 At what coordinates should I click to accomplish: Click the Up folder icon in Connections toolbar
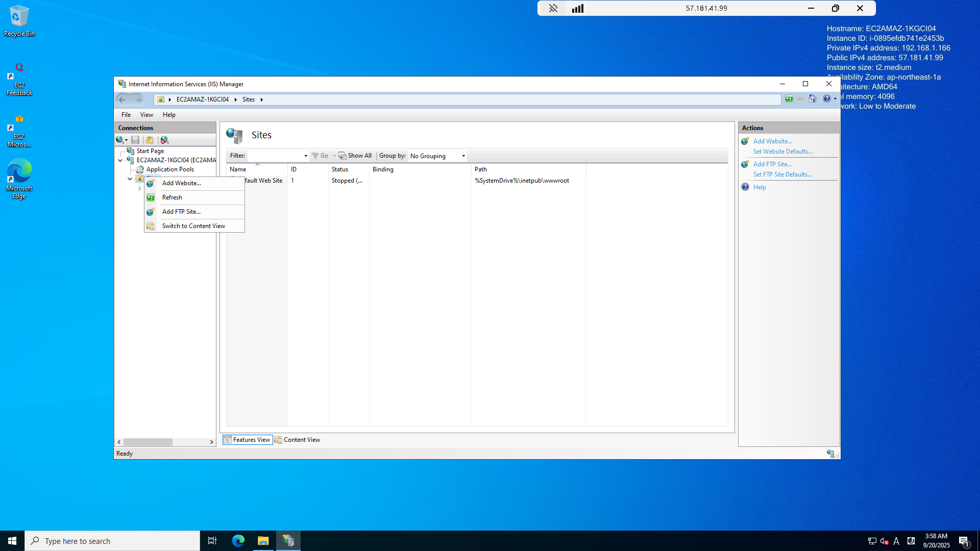point(150,140)
